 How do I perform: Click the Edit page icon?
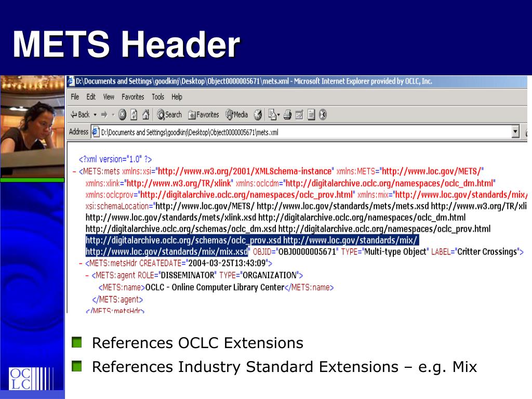(x=299, y=115)
